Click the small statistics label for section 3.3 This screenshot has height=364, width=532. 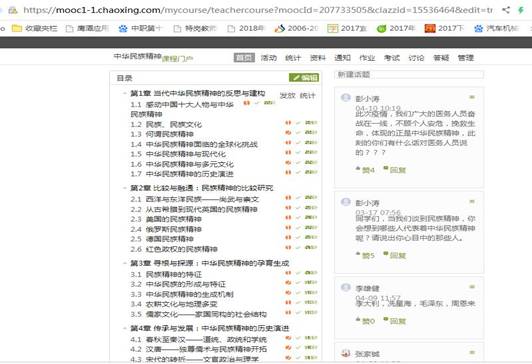[x=311, y=292]
